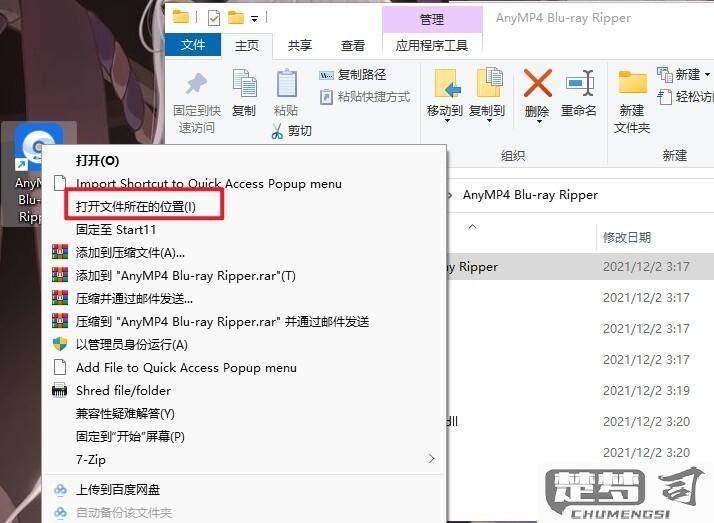Choose Pin to Start screen (P) entry
This screenshot has height=523, width=714.
[245, 437]
